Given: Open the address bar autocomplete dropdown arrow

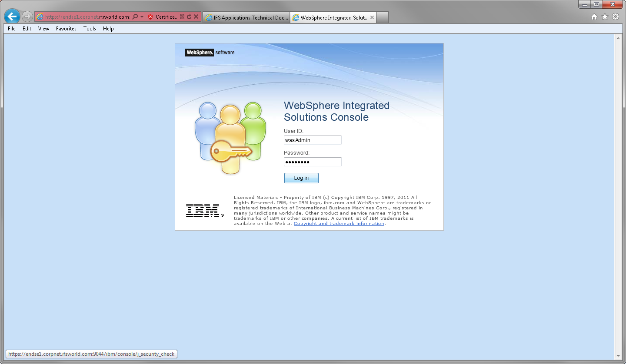Looking at the screenshot, I should click(142, 17).
